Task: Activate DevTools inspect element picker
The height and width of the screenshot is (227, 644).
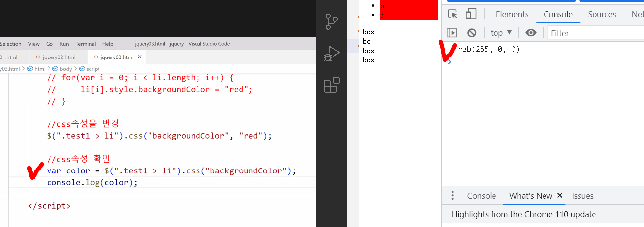Action: point(452,14)
